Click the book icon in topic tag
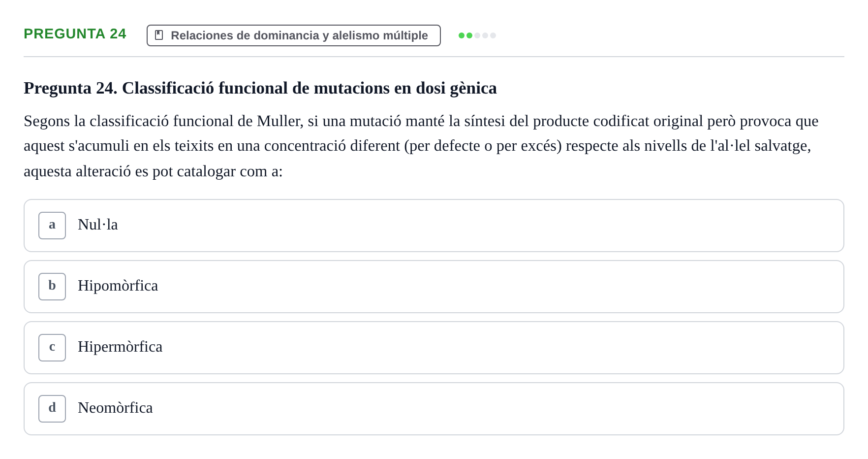 [159, 35]
